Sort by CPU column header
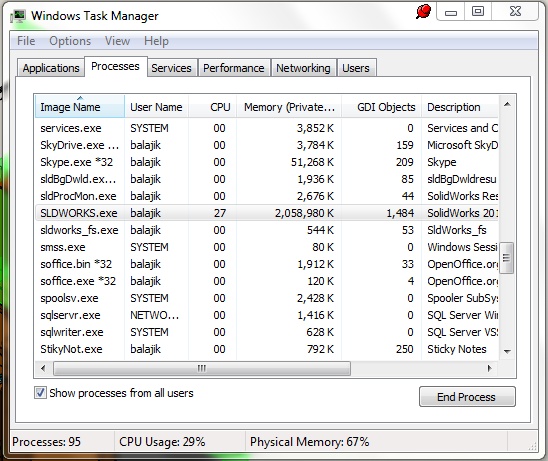548x461 pixels. tap(212, 107)
